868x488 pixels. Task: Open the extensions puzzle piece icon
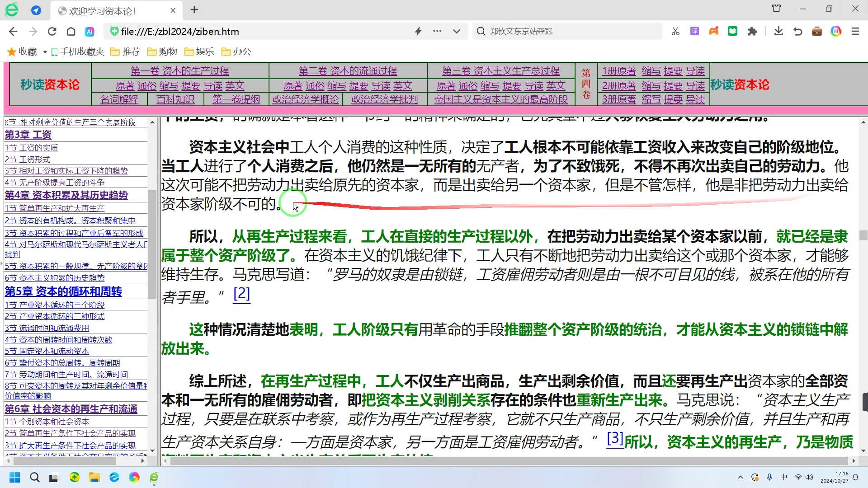tap(752, 31)
